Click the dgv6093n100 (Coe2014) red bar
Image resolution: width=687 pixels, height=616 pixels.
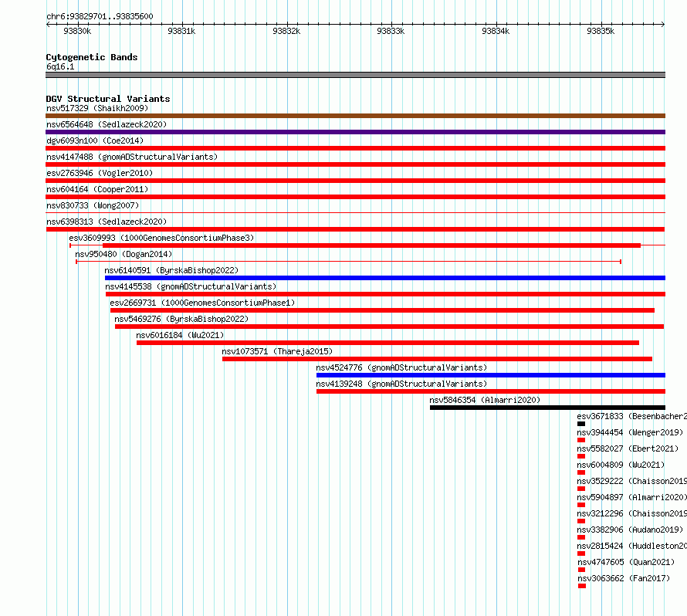(355, 148)
